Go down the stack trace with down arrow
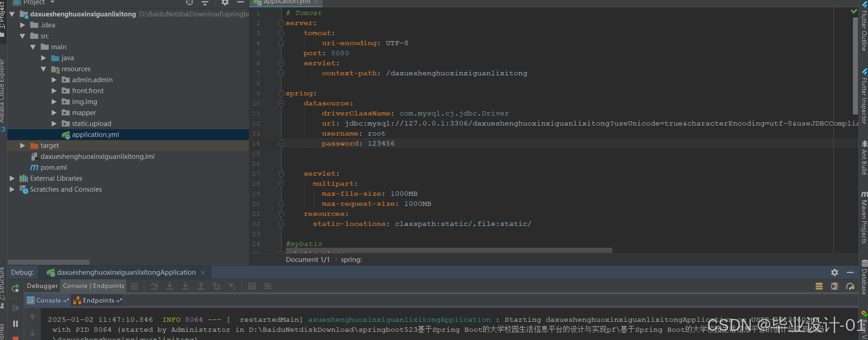 pos(32,333)
